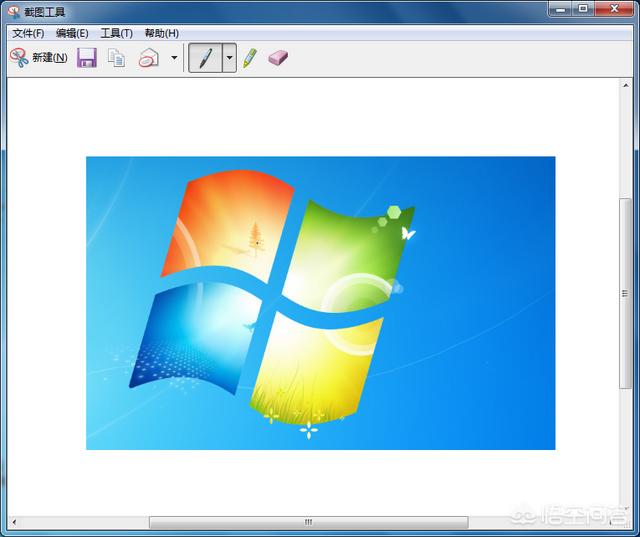Save the snip with floppy disk icon
Image resolution: width=640 pixels, height=537 pixels.
tap(87, 58)
